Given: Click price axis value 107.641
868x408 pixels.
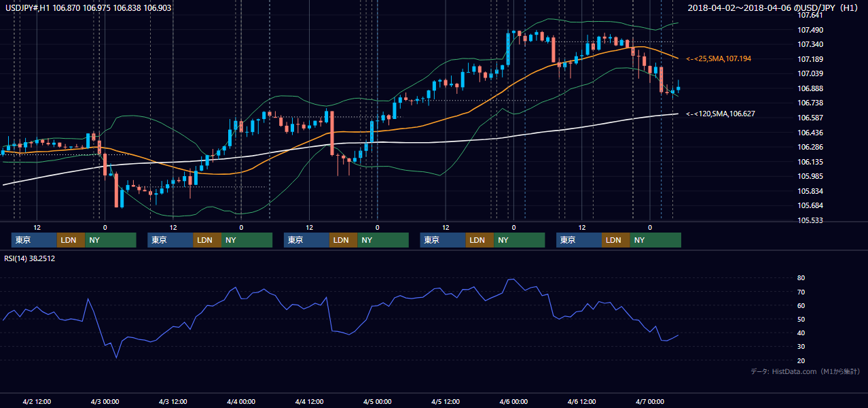Looking at the screenshot, I should pyautogui.click(x=811, y=15).
